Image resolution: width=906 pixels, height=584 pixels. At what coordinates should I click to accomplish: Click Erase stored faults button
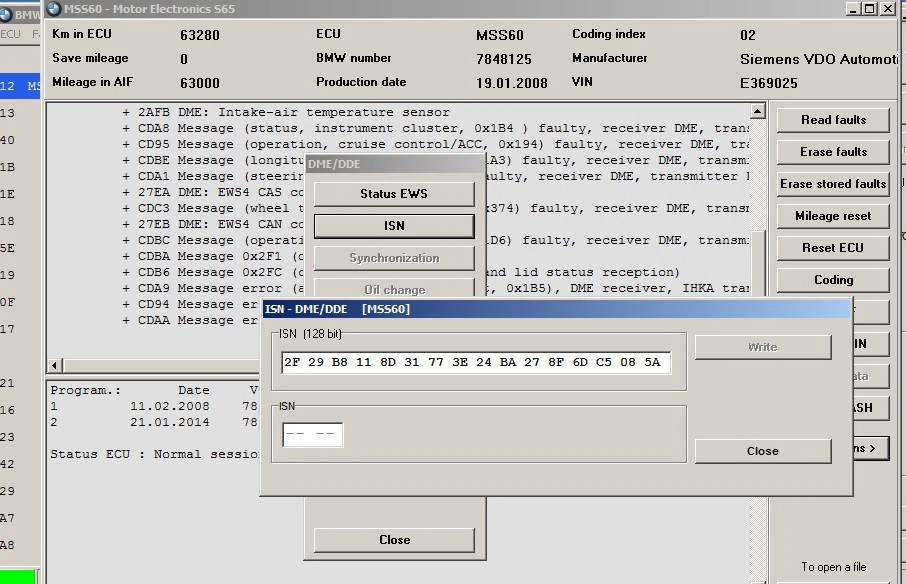[833, 184]
